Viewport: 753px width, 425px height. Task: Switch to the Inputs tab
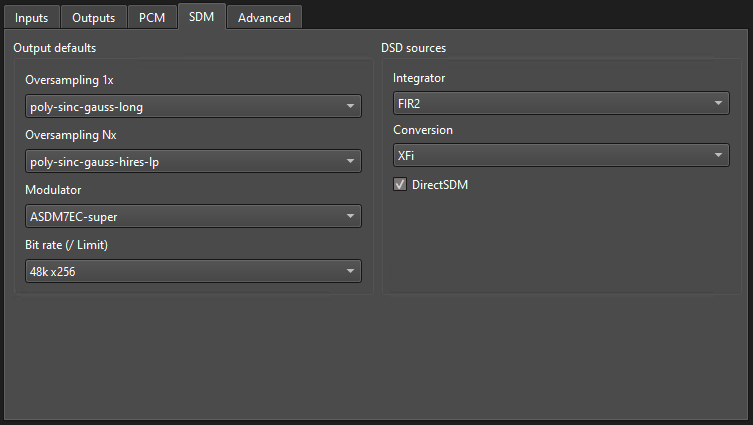[x=32, y=18]
